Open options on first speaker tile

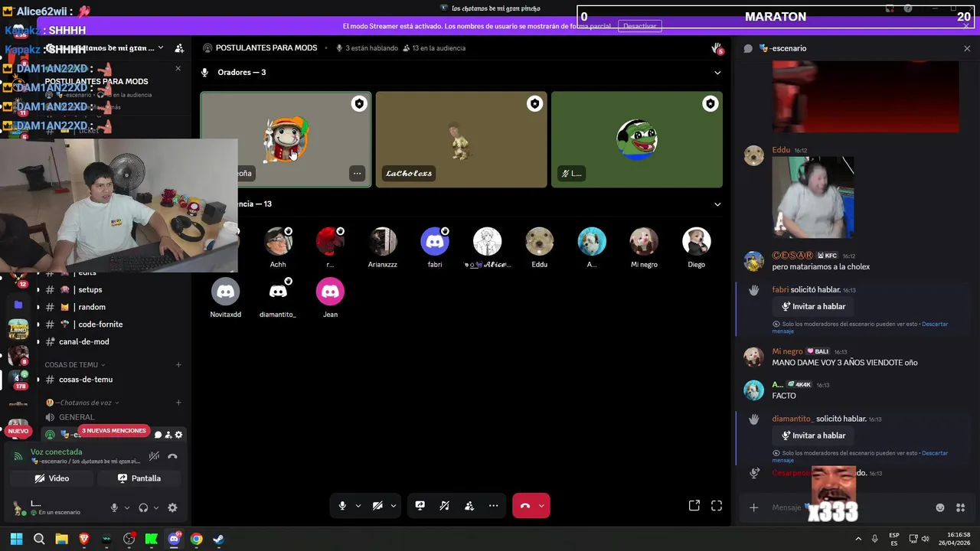click(357, 174)
